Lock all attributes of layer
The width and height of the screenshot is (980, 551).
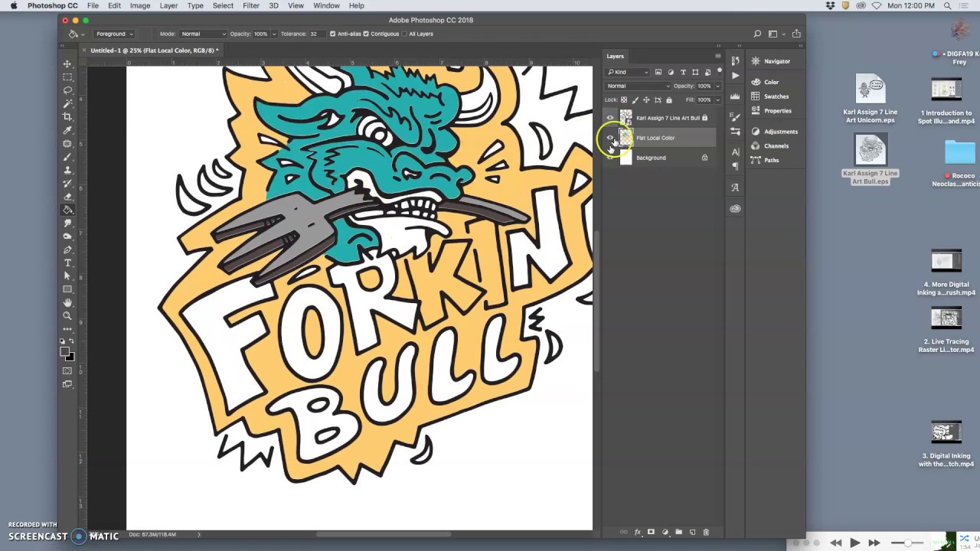[669, 99]
